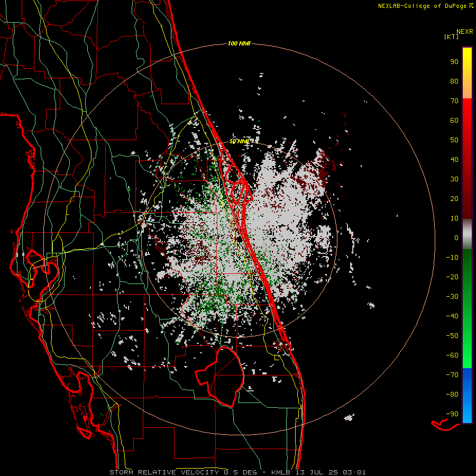This screenshot has height=476, width=476.
Task: Click the NEXR label above the color scale
Action: pos(464,31)
